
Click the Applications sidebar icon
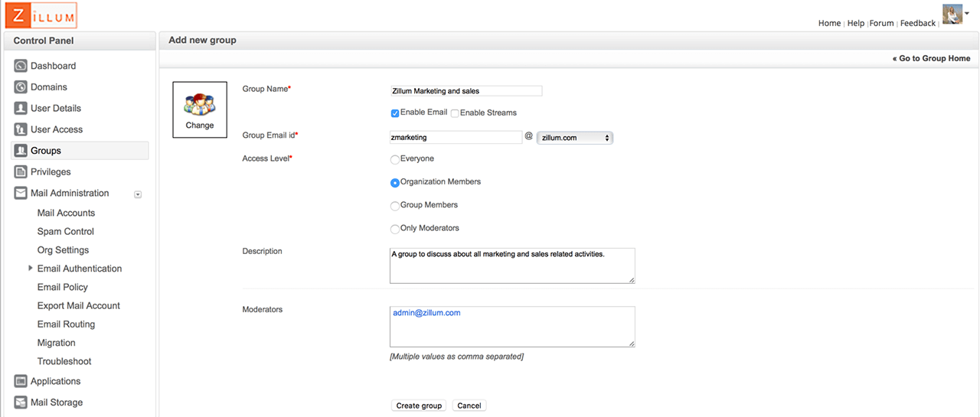(21, 381)
